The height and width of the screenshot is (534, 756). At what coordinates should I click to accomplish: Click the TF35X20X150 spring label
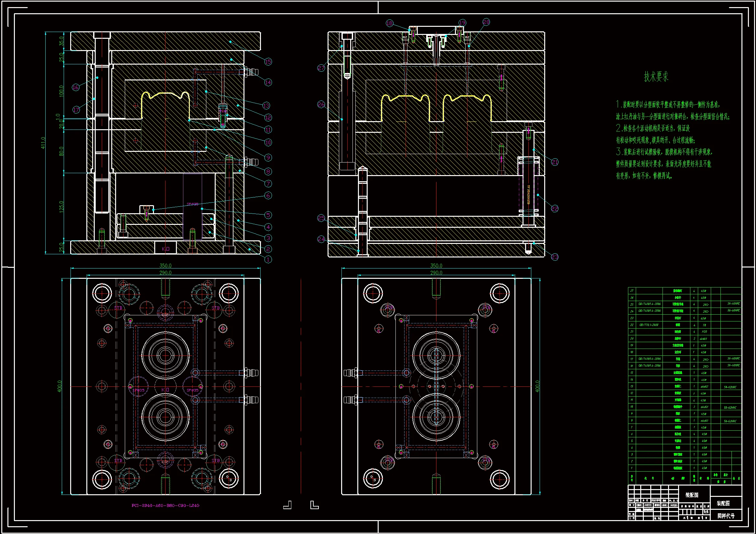(x=528, y=194)
